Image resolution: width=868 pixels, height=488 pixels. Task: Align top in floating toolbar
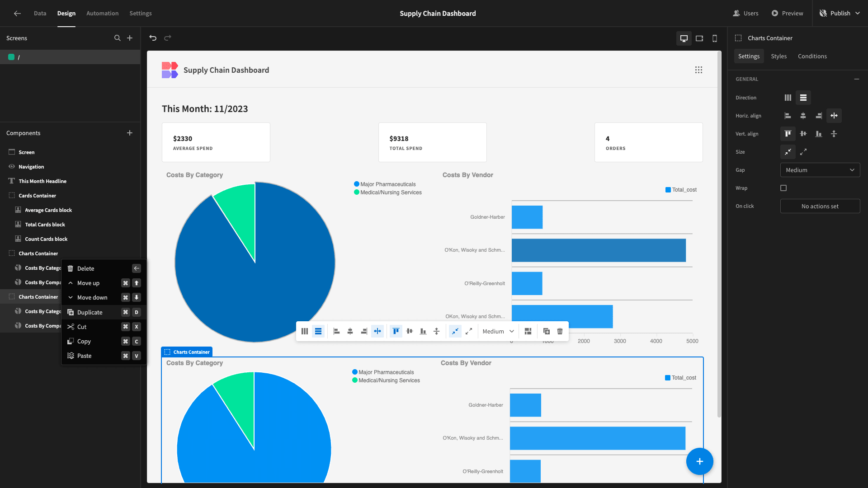[x=396, y=331]
